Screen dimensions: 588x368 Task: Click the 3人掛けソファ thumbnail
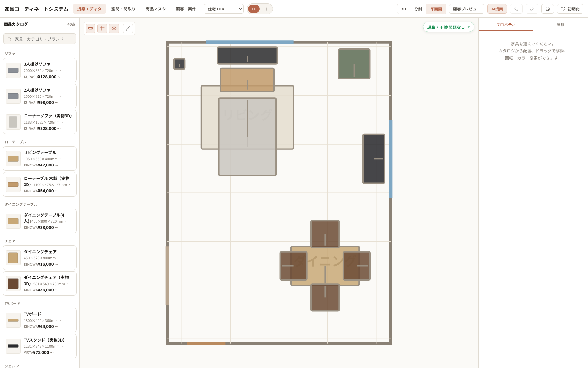click(13, 70)
